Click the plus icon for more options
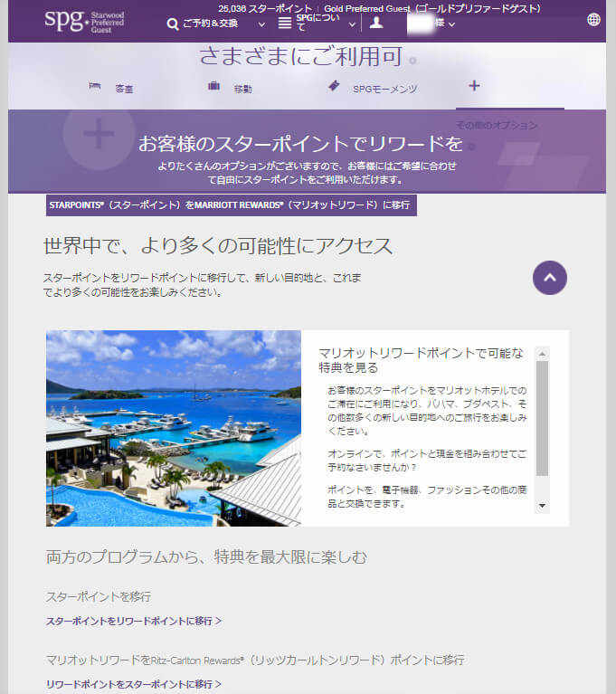The image size is (616, 694). [x=474, y=86]
